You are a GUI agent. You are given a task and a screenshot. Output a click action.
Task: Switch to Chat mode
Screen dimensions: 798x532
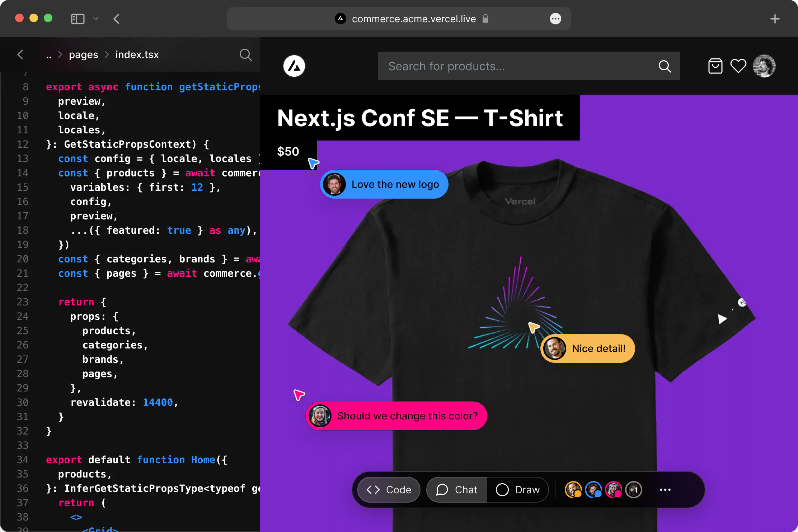click(x=457, y=490)
